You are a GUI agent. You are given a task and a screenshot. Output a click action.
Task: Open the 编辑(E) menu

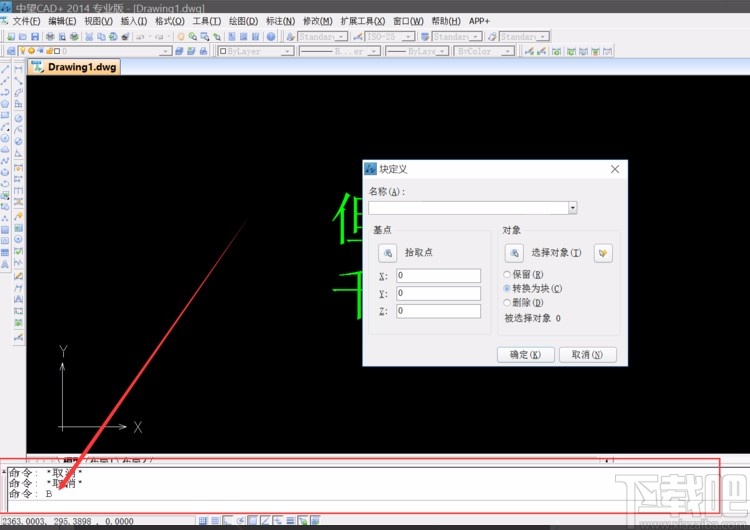pos(62,21)
